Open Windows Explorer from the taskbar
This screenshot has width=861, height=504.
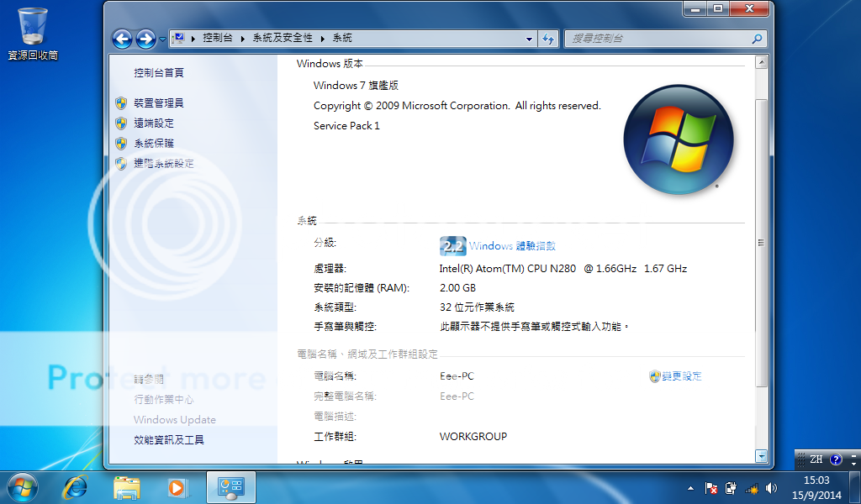click(127, 487)
